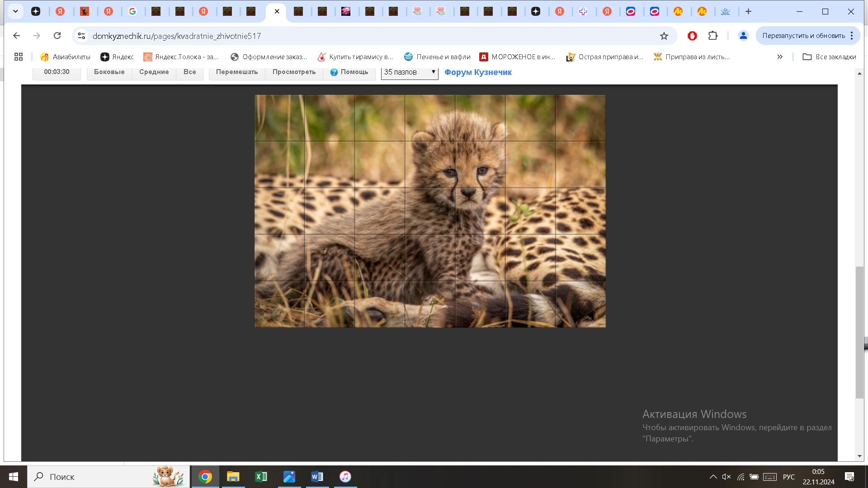Screen dimensions: 868x488
Task: Open Купить тирамису bookmark
Action: click(355, 56)
